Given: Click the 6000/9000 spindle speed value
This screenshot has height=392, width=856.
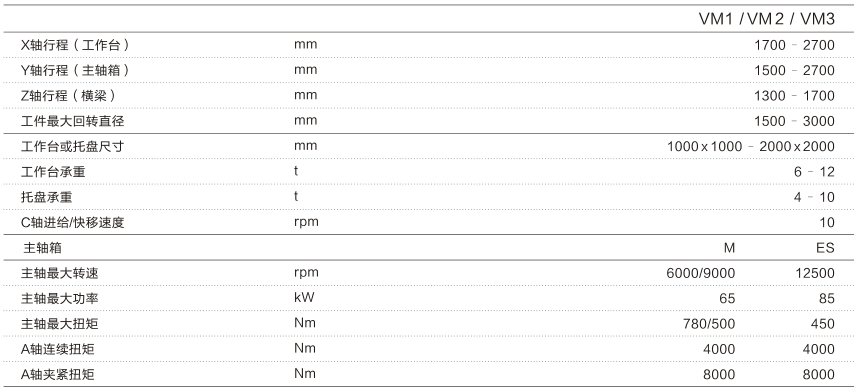Looking at the screenshot, I should (701, 273).
